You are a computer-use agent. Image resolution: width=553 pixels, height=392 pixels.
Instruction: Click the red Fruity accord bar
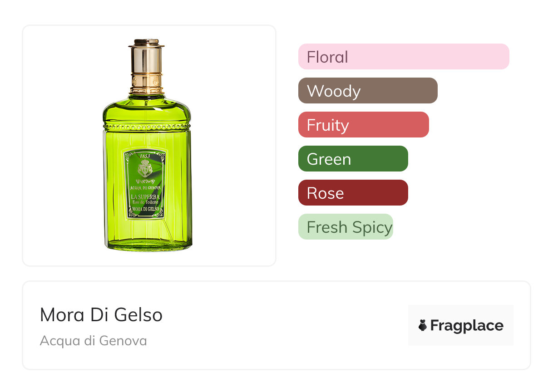point(363,125)
